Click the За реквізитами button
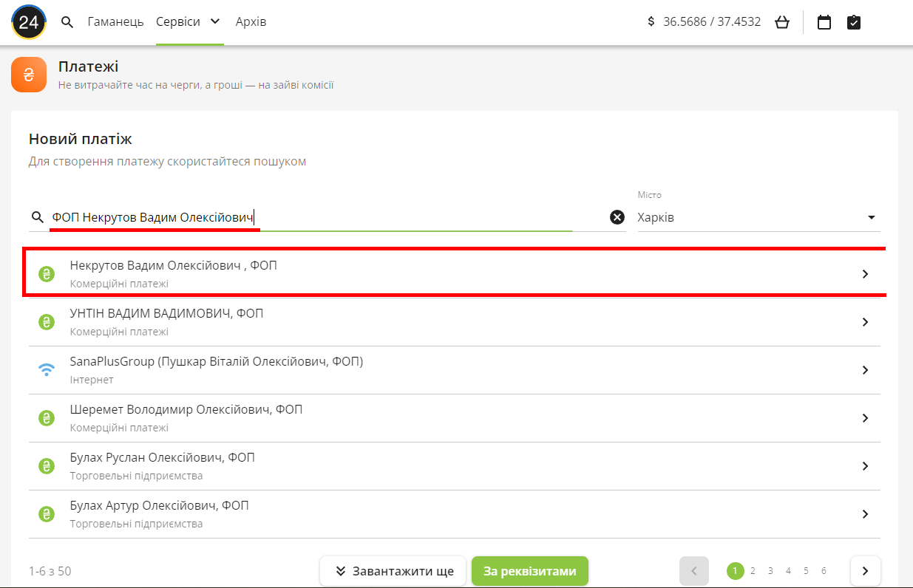913x588 pixels. coord(529,571)
